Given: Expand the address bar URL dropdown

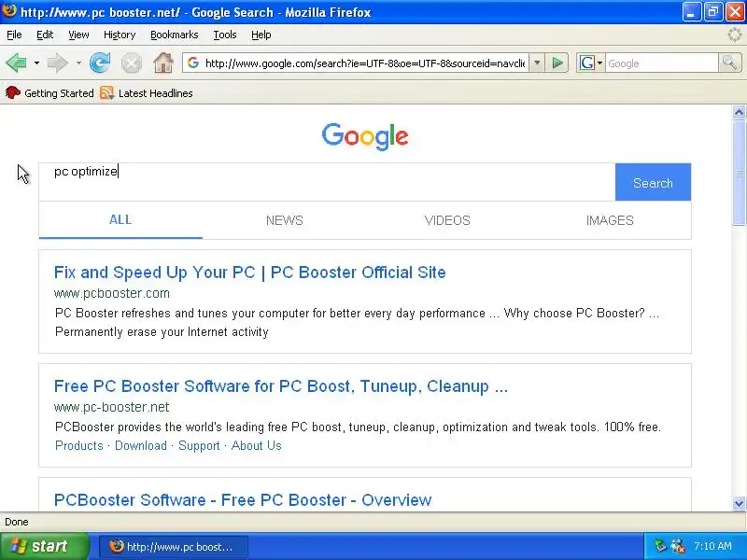Looking at the screenshot, I should tap(537, 63).
